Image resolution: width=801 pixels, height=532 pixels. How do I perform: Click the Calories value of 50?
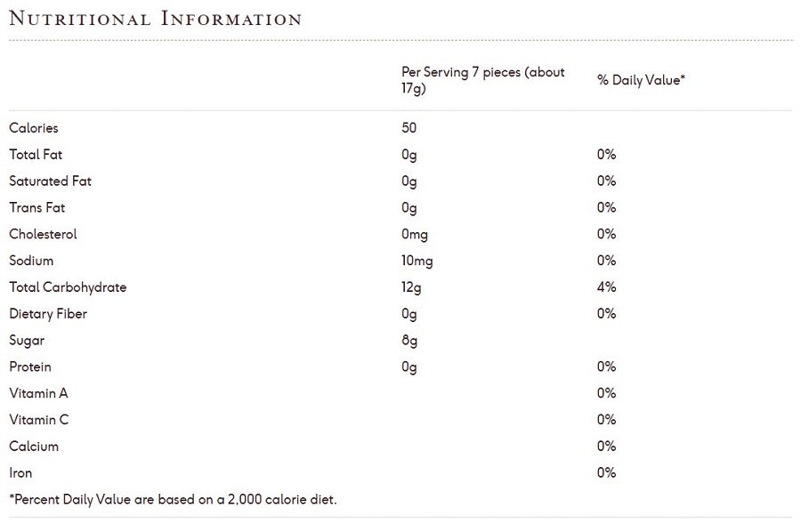click(x=409, y=128)
